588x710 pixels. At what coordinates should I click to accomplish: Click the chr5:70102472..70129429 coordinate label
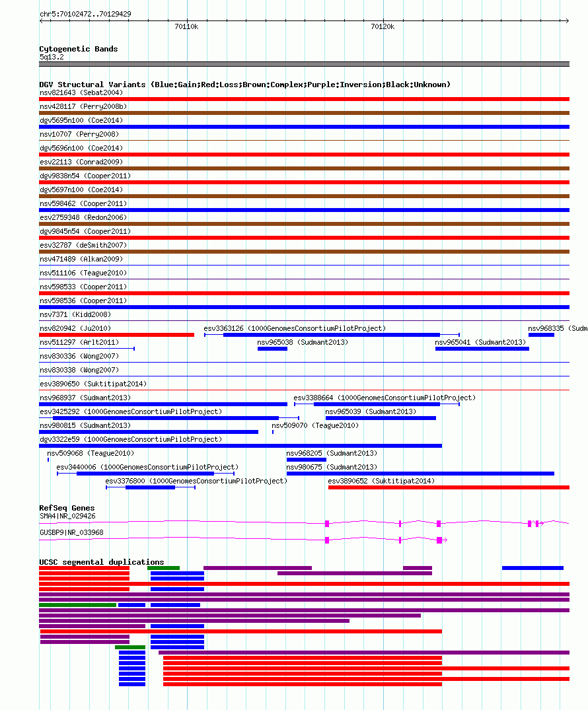(x=85, y=14)
